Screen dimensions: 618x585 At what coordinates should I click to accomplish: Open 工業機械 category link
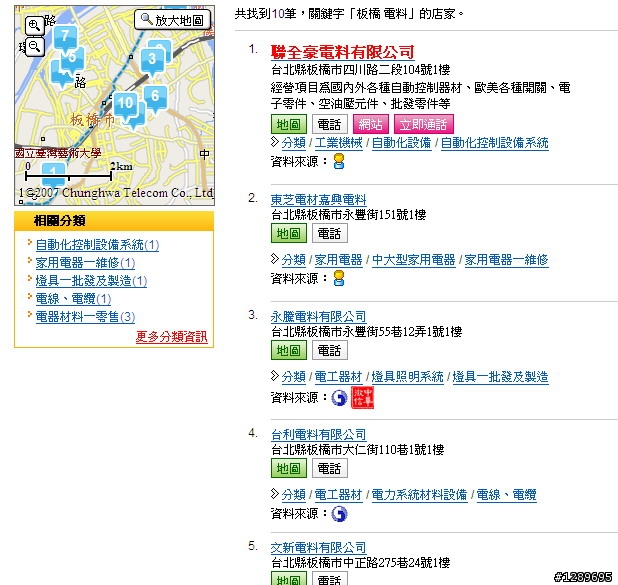click(x=338, y=143)
